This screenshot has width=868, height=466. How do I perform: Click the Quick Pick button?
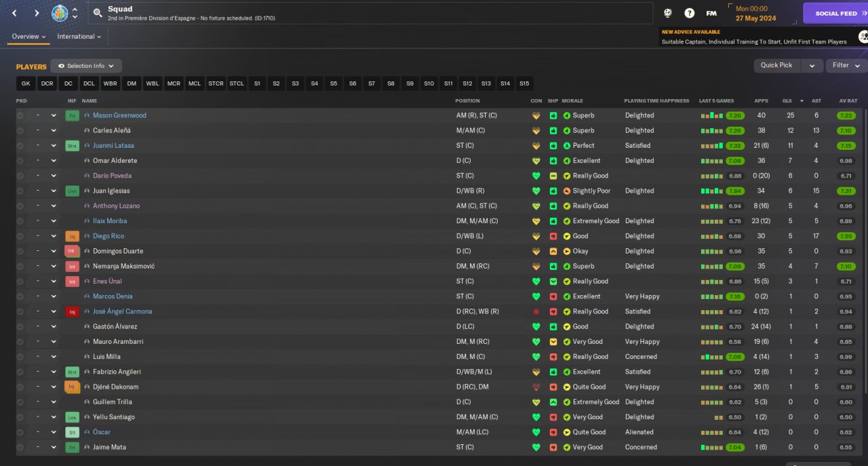click(x=776, y=66)
